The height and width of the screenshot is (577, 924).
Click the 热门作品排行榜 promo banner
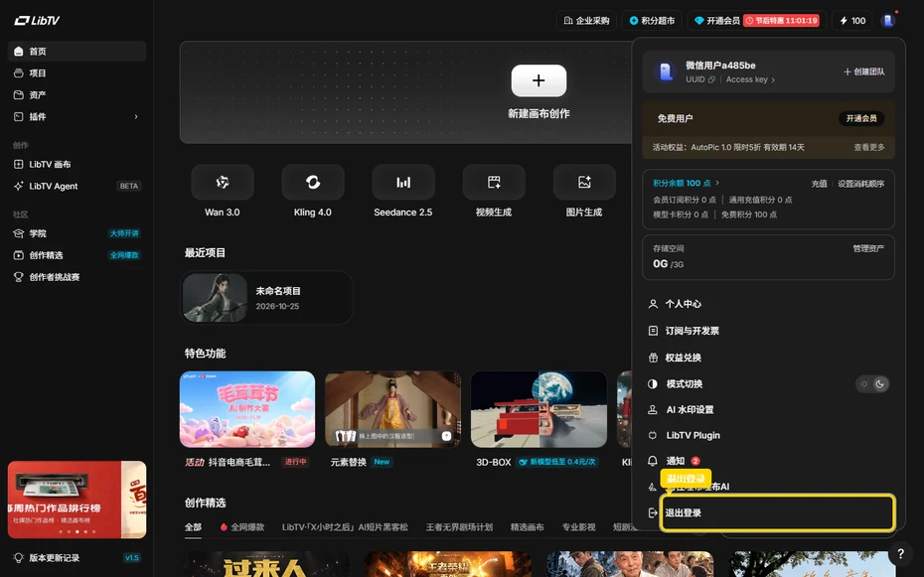click(x=77, y=500)
